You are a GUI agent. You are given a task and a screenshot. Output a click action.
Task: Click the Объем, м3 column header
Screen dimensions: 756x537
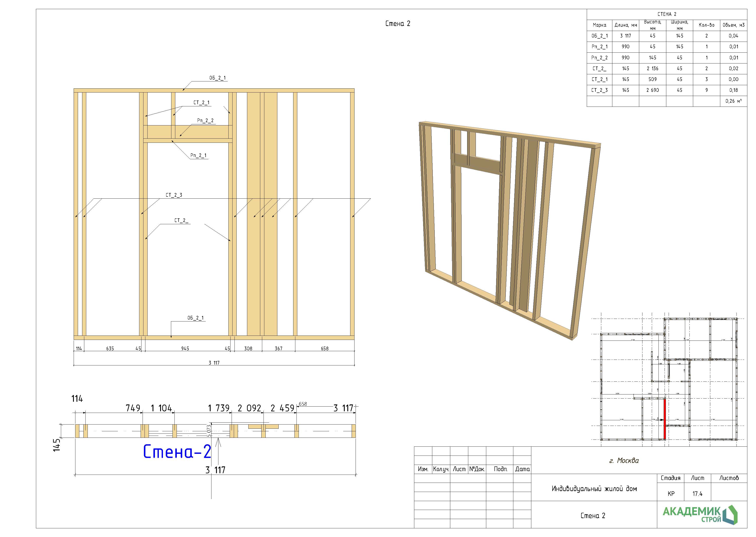point(733,25)
